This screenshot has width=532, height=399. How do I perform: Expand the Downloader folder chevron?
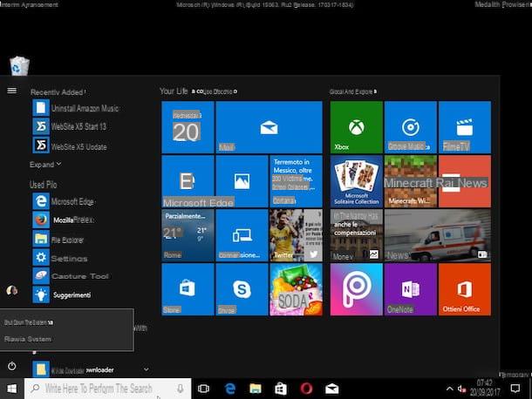(x=147, y=369)
